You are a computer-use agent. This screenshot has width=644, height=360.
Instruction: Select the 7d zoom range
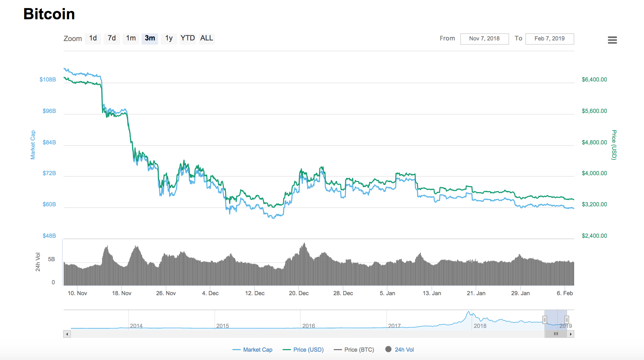(112, 39)
